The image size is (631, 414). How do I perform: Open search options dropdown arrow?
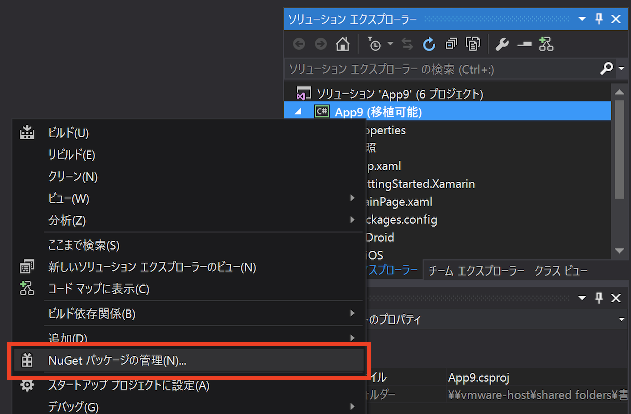point(621,69)
